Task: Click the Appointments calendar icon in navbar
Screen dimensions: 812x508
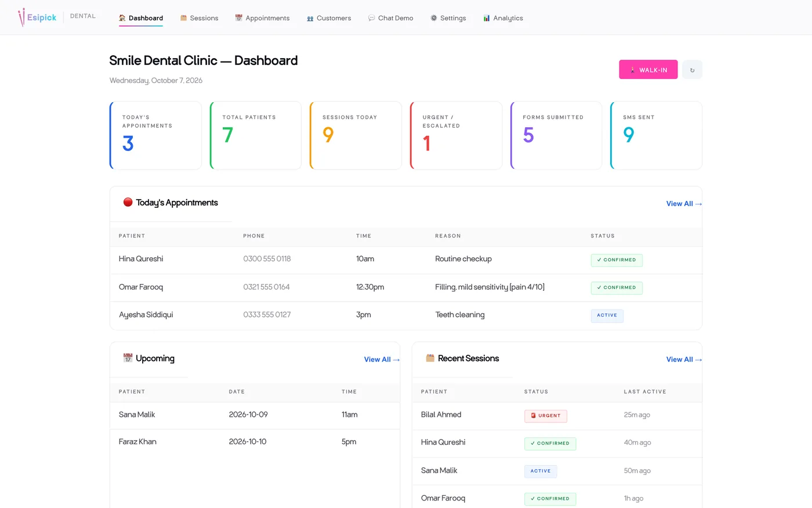Action: [238, 18]
